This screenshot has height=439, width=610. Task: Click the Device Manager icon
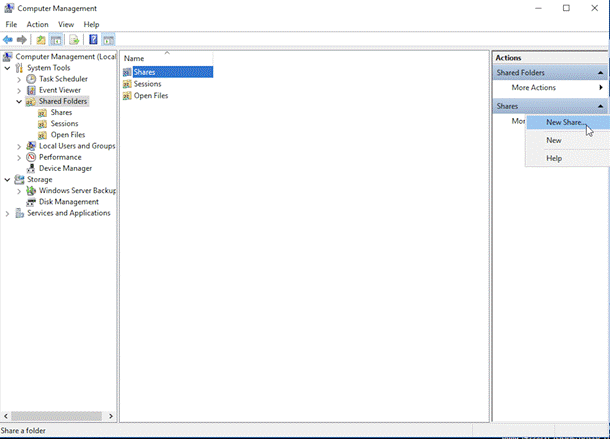coord(31,169)
